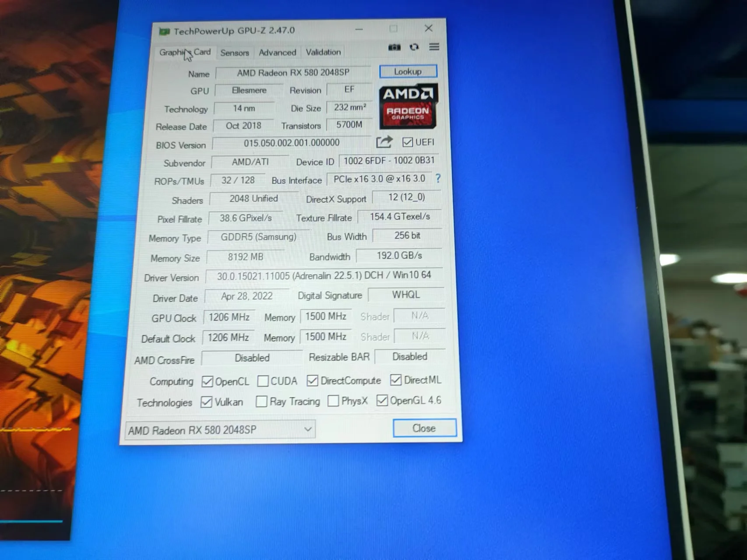Click the Memory Type value GDDR5 (Samsung)
Viewport: 747px width, 560px height.
(x=258, y=237)
